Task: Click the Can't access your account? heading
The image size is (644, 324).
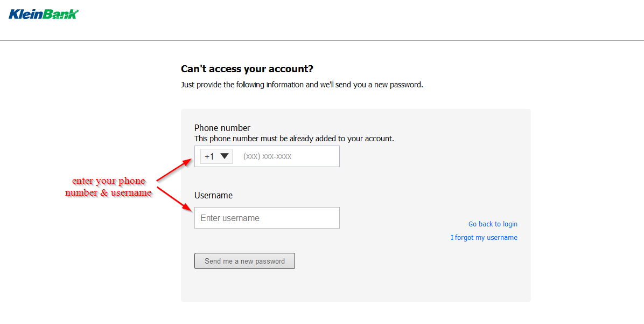Action: (247, 68)
